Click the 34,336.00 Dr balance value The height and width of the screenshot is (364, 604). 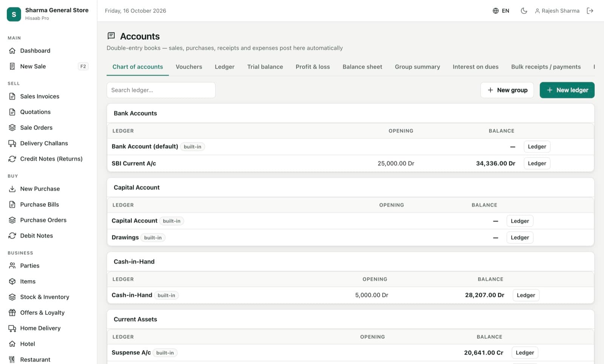(x=495, y=163)
